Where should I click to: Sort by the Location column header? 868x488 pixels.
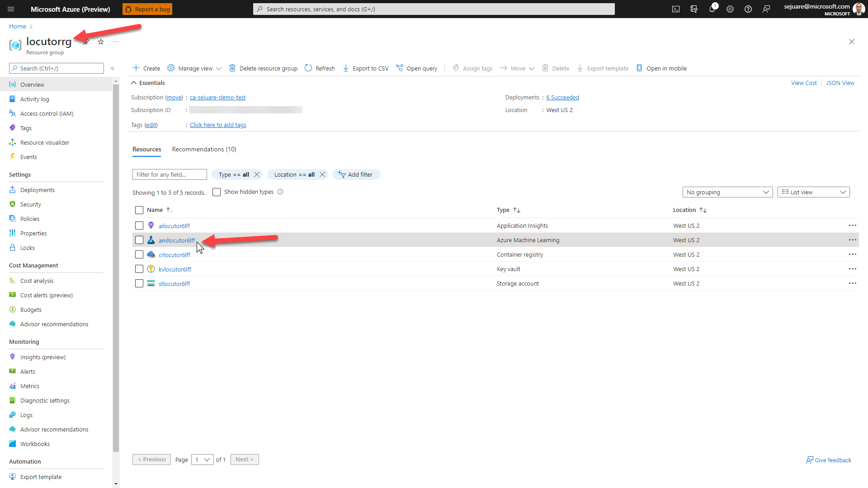tap(689, 210)
